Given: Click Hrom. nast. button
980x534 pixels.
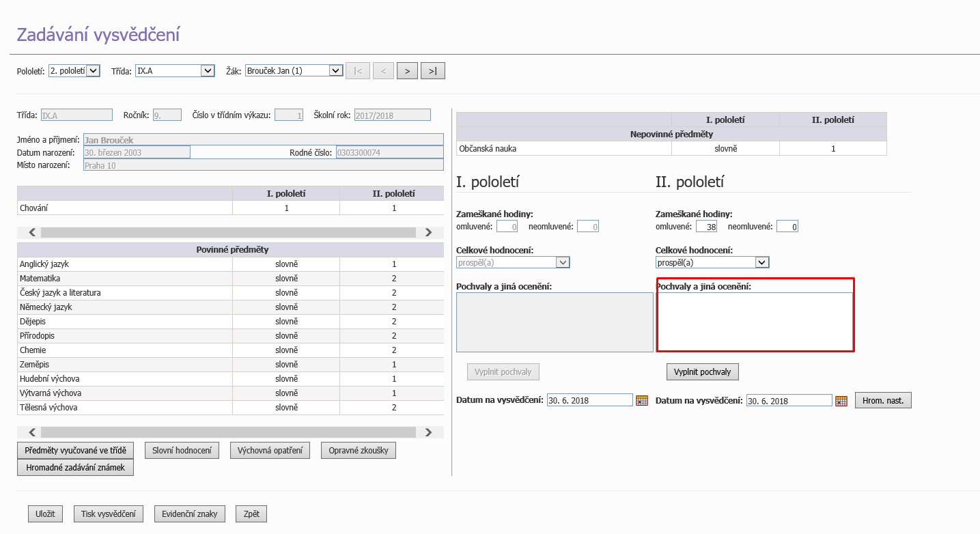Looking at the screenshot, I should (883, 400).
